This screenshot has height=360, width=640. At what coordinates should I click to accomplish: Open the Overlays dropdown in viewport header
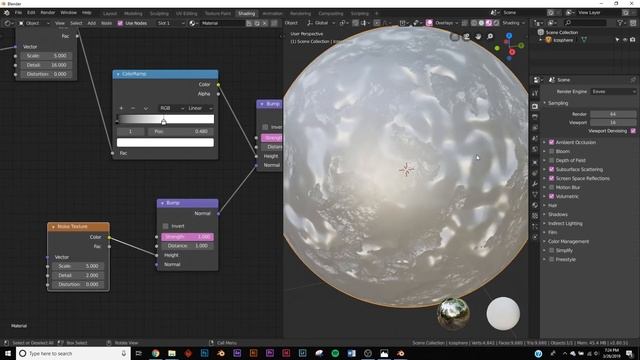click(x=447, y=23)
